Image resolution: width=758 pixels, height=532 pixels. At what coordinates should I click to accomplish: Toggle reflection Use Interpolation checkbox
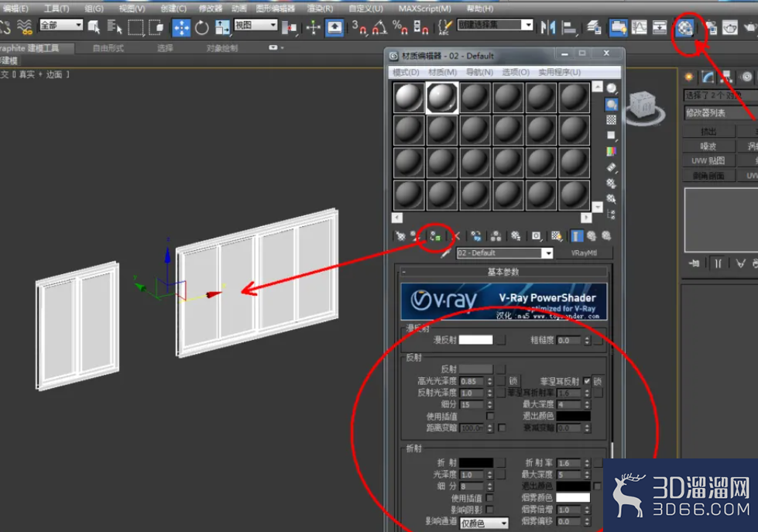point(490,416)
